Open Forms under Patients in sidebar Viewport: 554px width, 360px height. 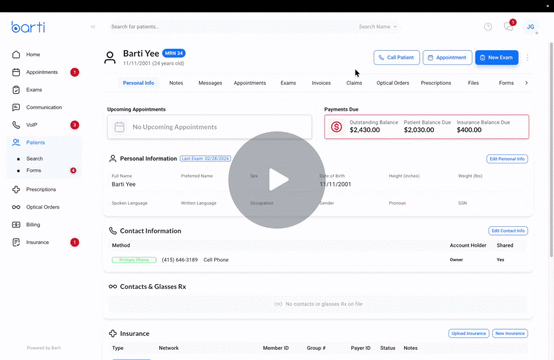point(34,170)
